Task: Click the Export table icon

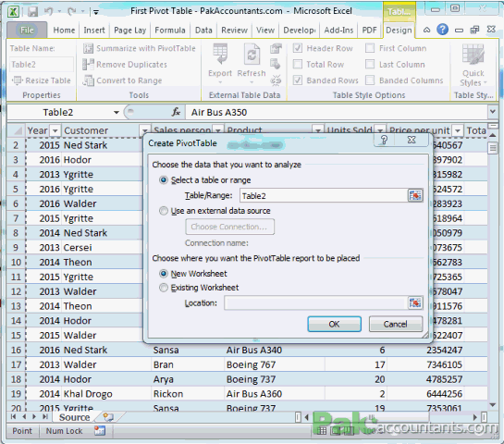Action: click(220, 55)
